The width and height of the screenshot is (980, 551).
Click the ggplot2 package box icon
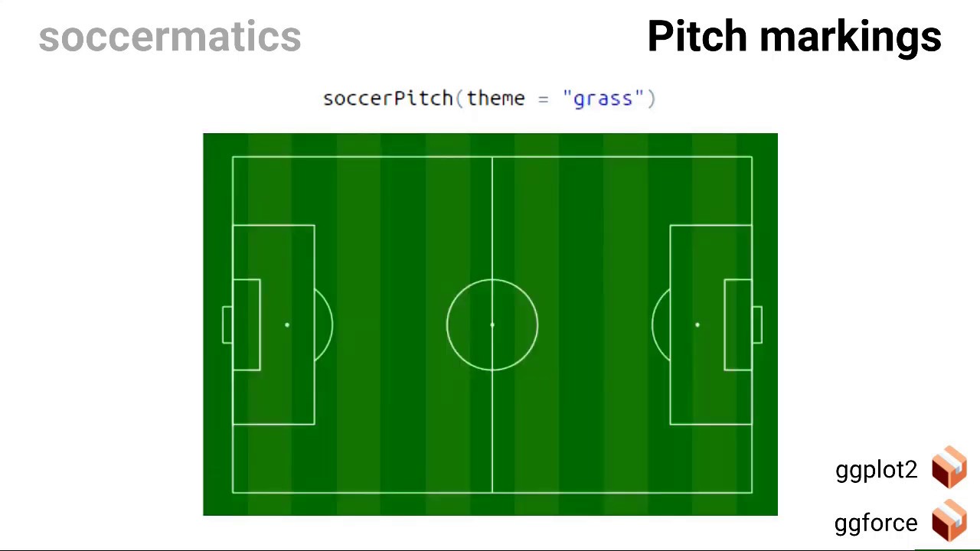point(949,468)
